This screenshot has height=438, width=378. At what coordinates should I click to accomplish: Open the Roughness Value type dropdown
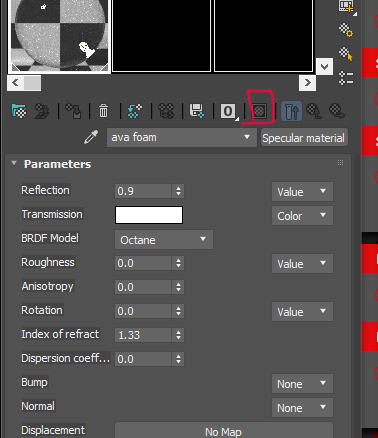click(302, 264)
